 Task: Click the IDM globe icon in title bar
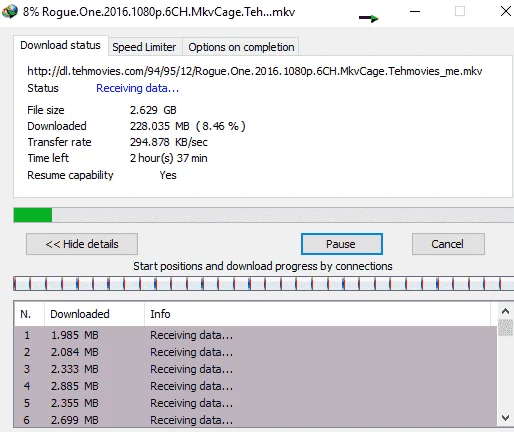9,12
